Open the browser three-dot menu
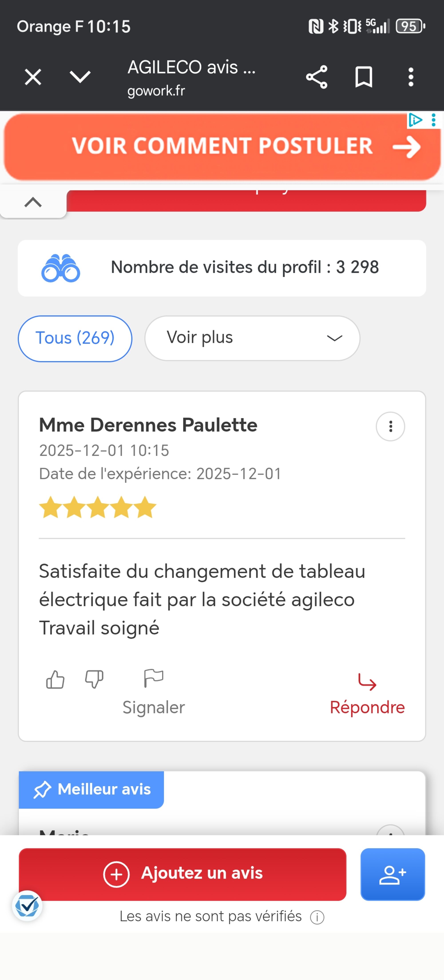The height and width of the screenshot is (980, 444). [410, 77]
